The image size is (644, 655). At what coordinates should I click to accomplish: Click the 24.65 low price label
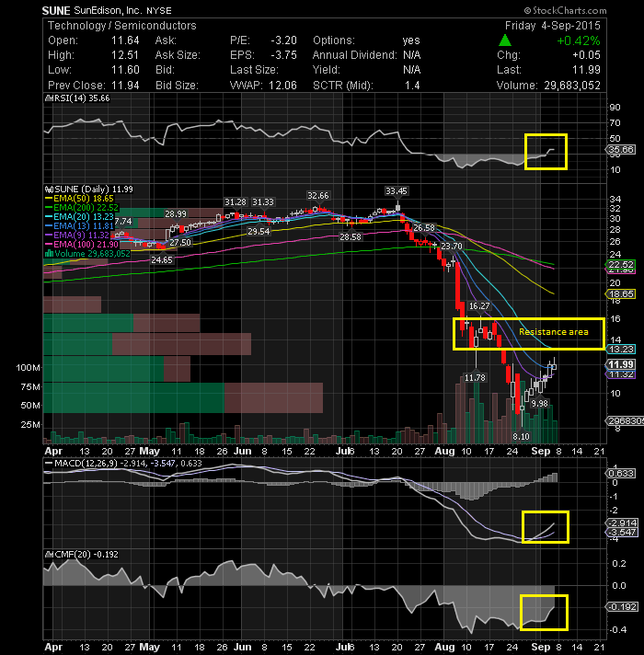coord(162,259)
